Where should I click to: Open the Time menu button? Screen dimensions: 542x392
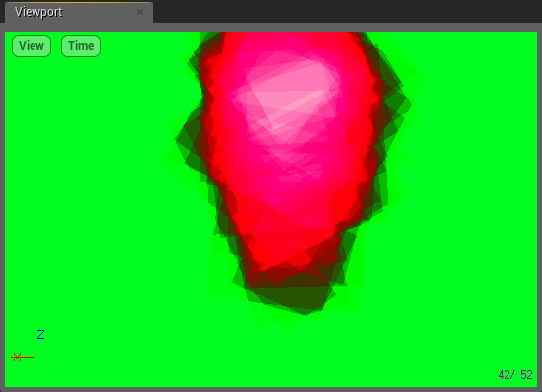click(81, 46)
